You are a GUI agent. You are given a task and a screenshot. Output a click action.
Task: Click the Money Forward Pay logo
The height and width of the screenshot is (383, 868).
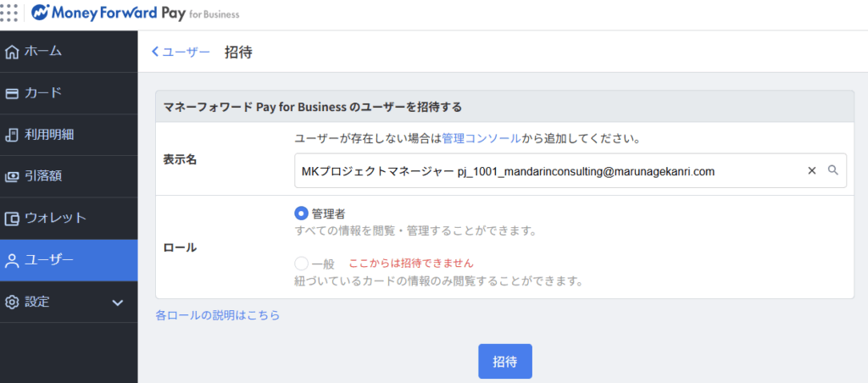(136, 14)
